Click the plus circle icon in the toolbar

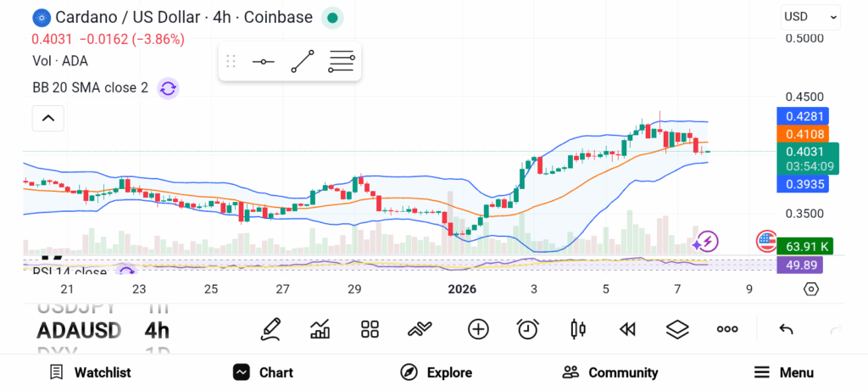click(x=478, y=329)
